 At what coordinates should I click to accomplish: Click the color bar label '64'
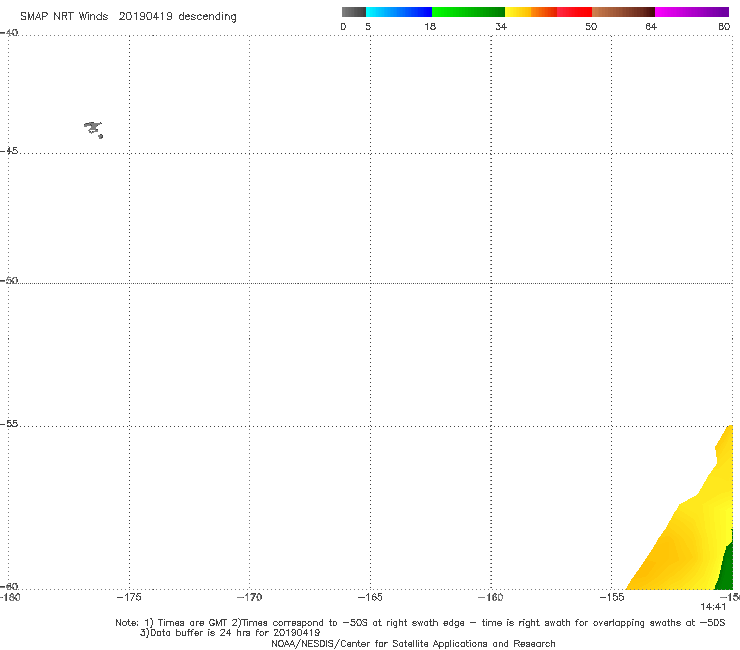[651, 27]
